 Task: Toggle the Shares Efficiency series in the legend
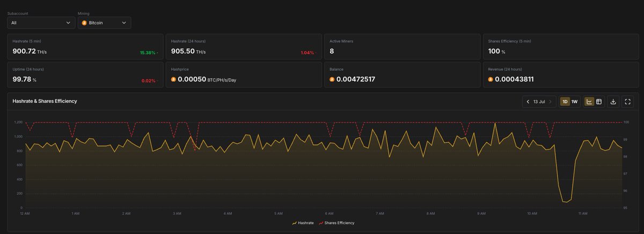(336, 223)
